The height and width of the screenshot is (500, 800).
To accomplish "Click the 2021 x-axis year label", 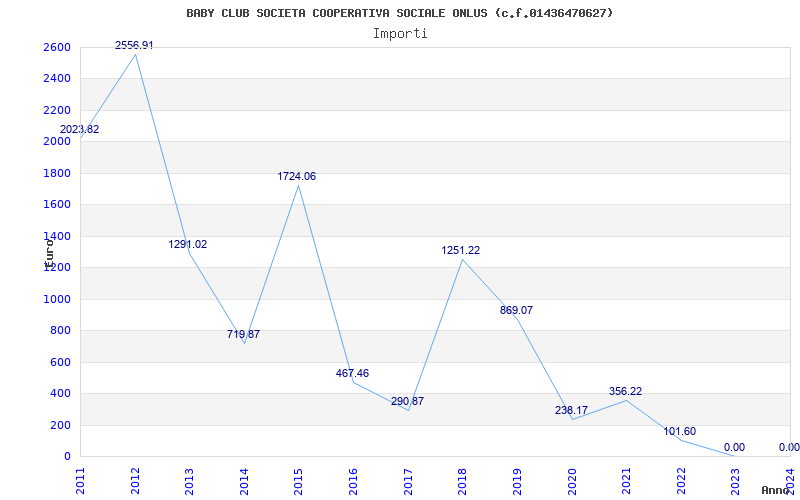I will click(627, 481).
